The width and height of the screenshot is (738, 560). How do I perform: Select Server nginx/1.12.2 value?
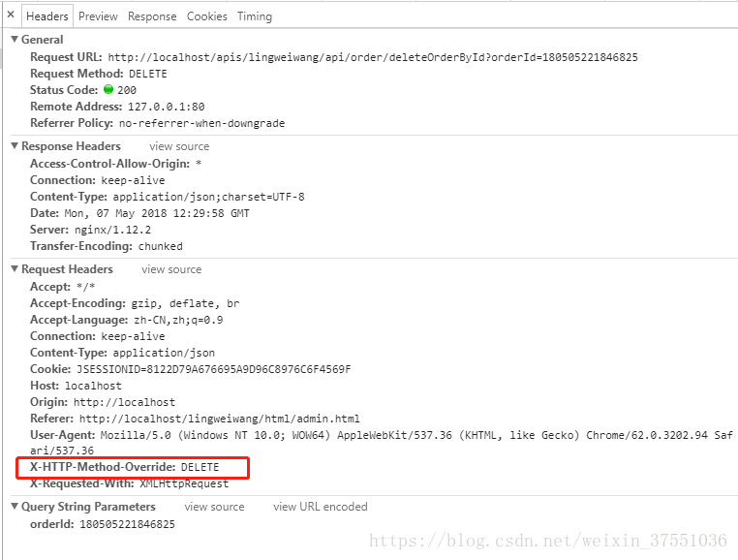pyautogui.click(x=112, y=230)
